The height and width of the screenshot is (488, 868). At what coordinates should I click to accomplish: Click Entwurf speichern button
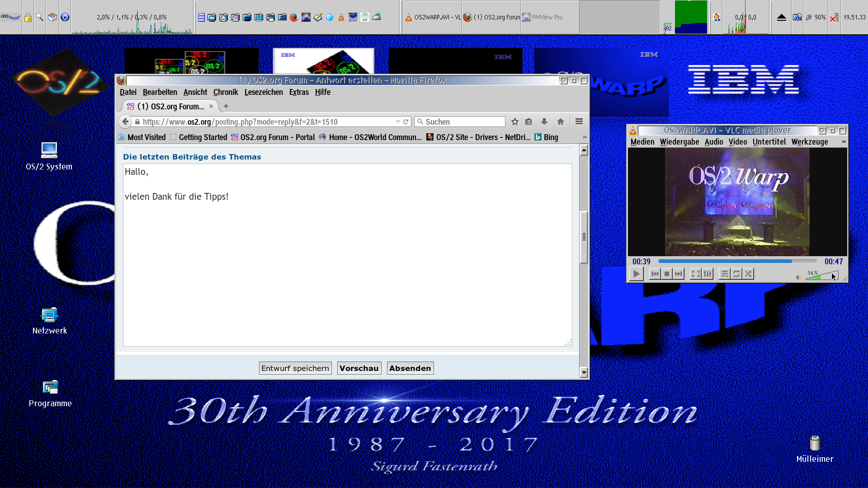295,368
